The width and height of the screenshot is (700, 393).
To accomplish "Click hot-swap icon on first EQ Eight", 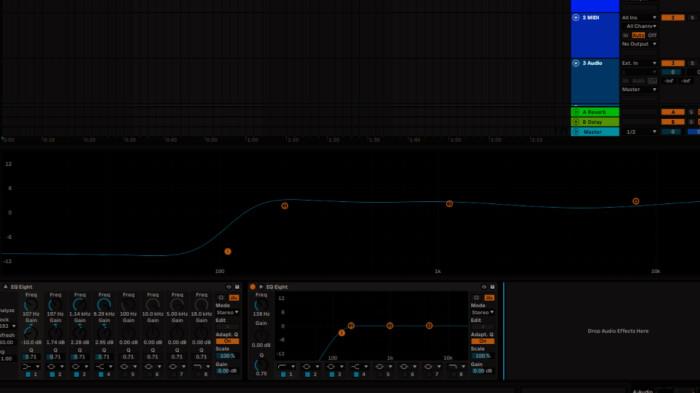I will [x=229, y=287].
